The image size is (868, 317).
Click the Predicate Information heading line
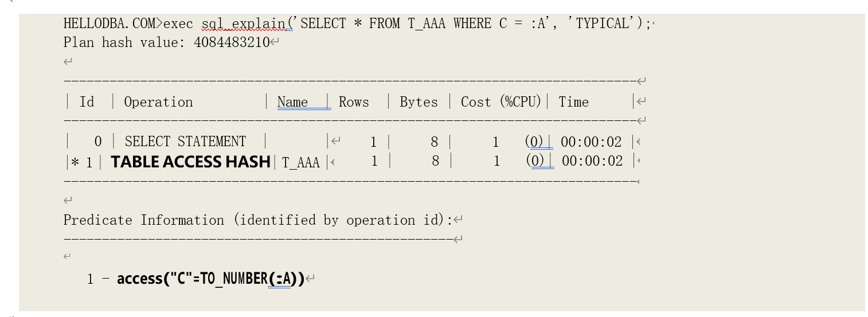coord(257,220)
